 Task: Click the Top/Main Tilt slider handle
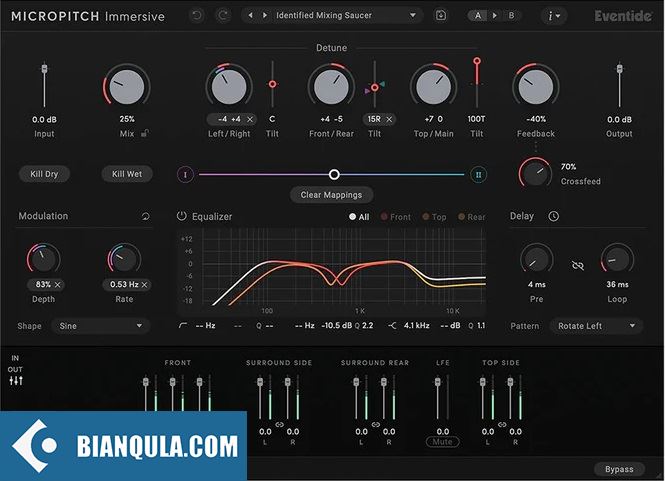pyautogui.click(x=477, y=61)
